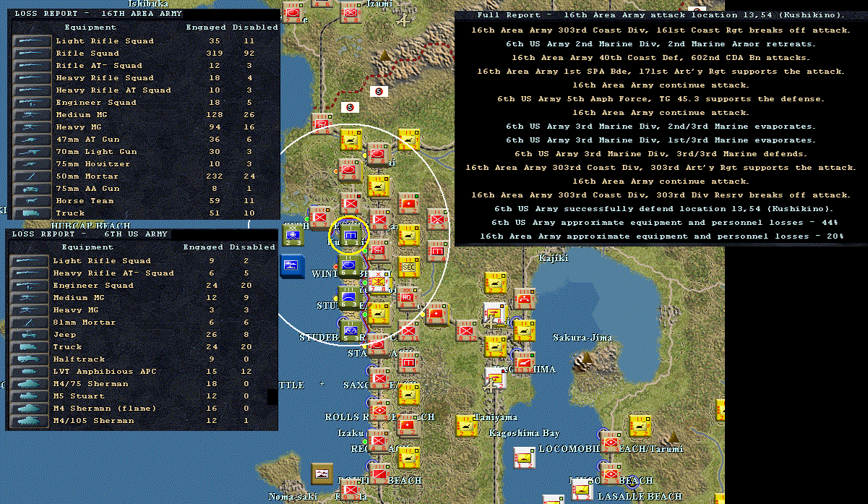
Task: Click the M4 Sherman (flame) tank icon
Action: pos(30,409)
